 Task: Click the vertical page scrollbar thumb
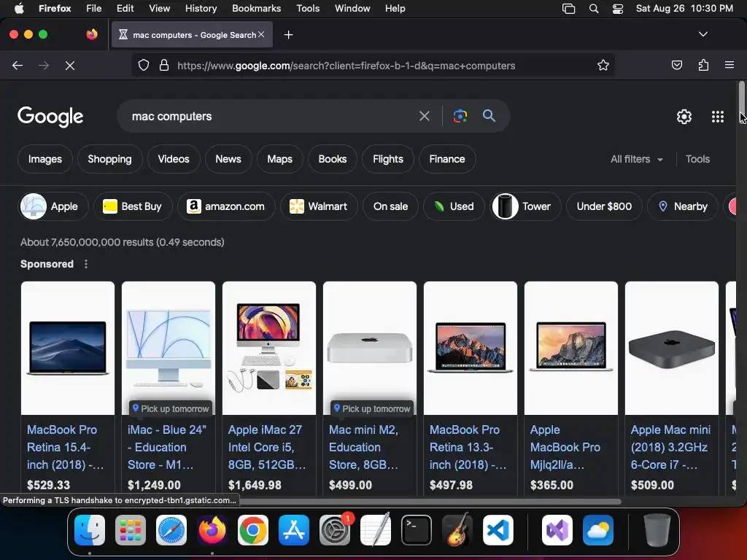pyautogui.click(x=741, y=97)
